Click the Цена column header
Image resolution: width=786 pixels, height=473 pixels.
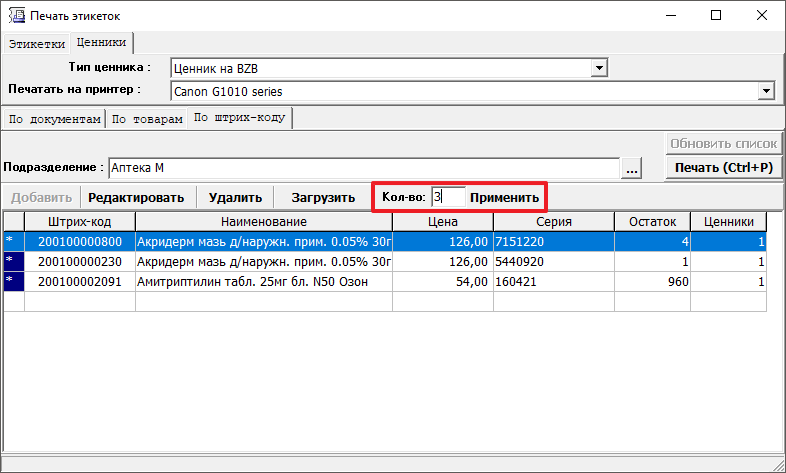point(441,222)
